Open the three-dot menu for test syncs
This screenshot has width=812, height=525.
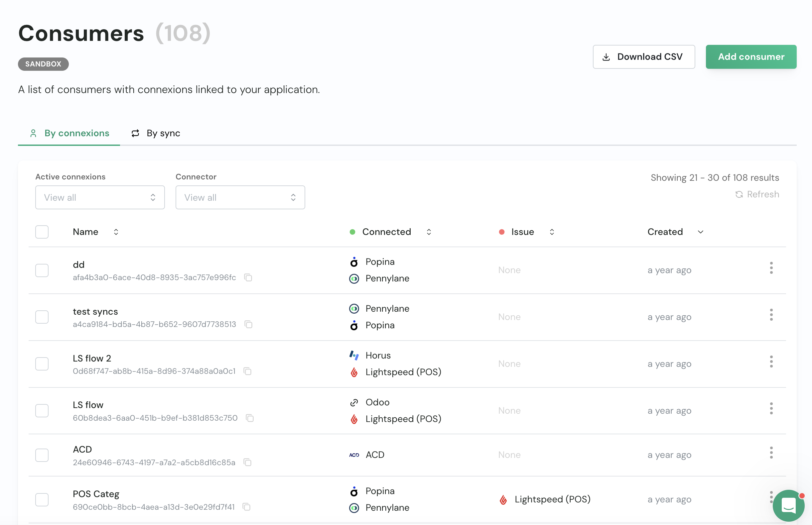click(x=771, y=315)
